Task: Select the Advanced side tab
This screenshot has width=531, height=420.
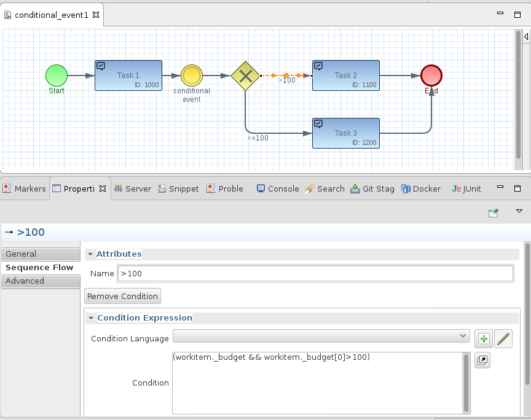Action: (x=41, y=281)
